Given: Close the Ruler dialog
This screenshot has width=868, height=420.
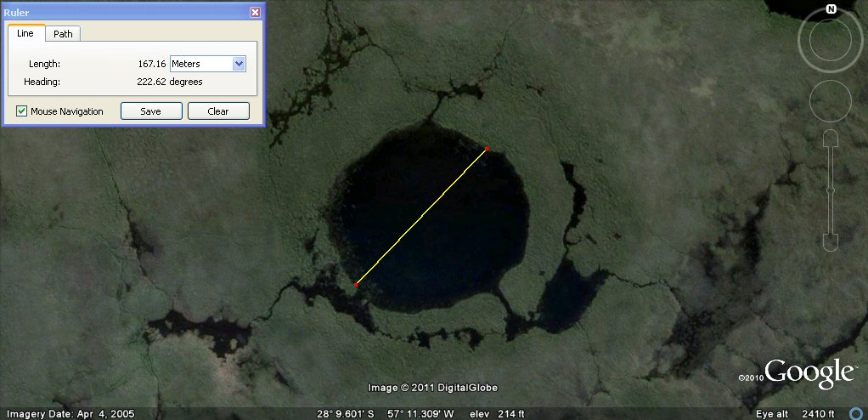Looking at the screenshot, I should click(x=255, y=13).
